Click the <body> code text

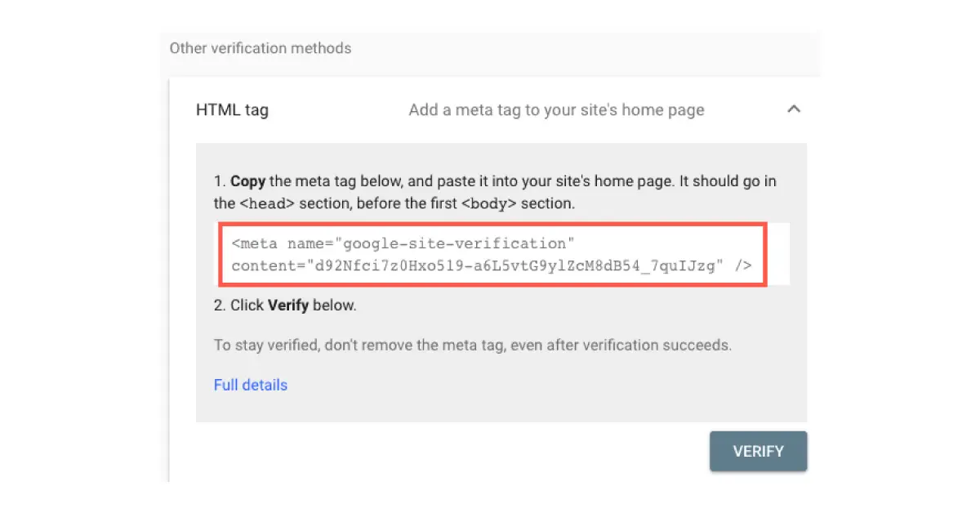[488, 203]
